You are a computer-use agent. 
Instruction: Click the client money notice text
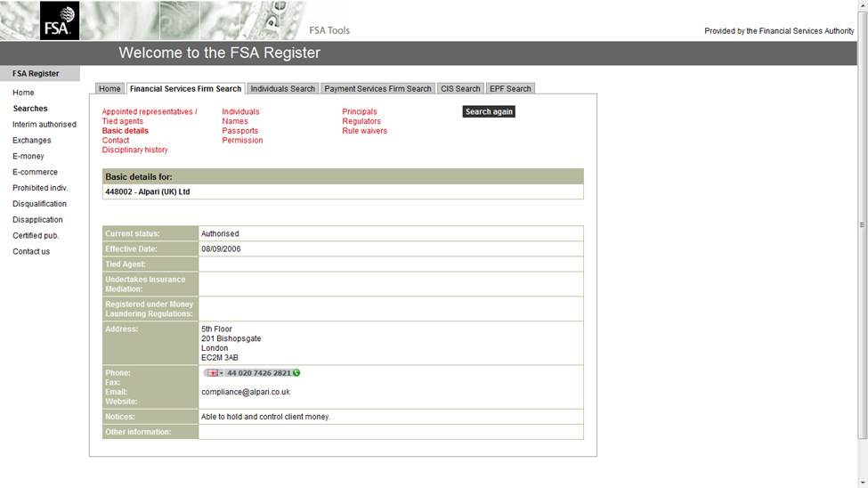coord(265,417)
